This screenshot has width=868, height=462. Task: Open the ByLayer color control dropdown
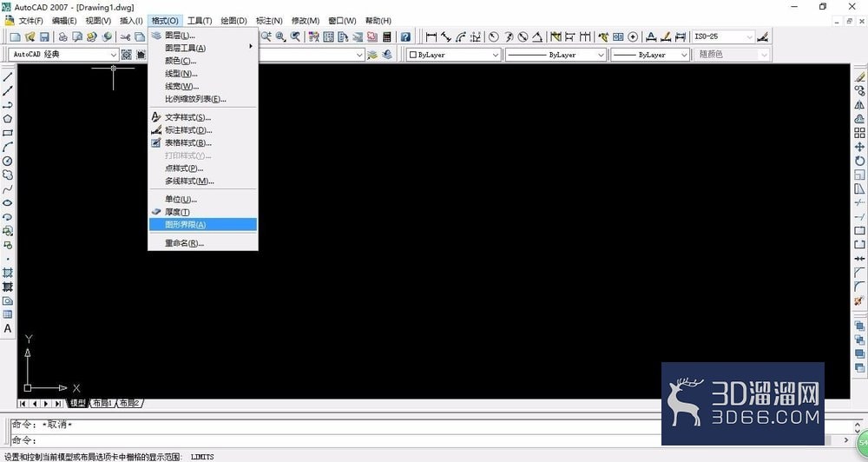(x=496, y=55)
